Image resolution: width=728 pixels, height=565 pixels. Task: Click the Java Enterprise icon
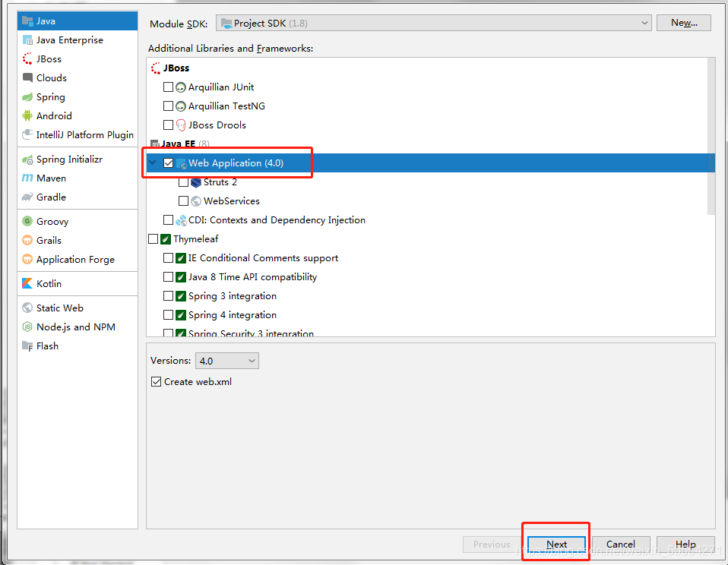[x=27, y=40]
